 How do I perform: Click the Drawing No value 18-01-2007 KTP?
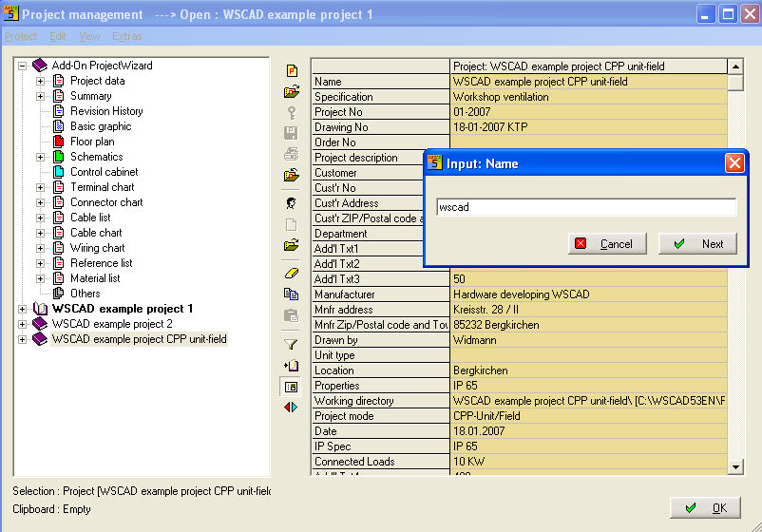click(589, 127)
